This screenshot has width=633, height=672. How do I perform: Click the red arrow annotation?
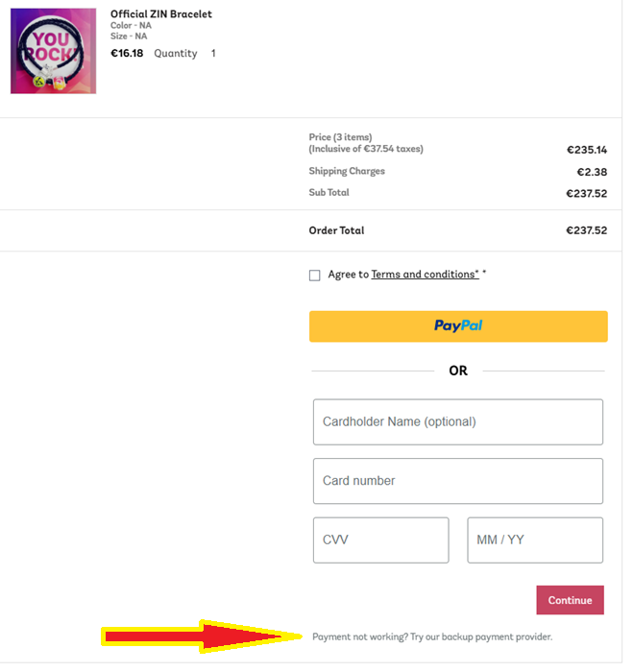pyautogui.click(x=202, y=636)
